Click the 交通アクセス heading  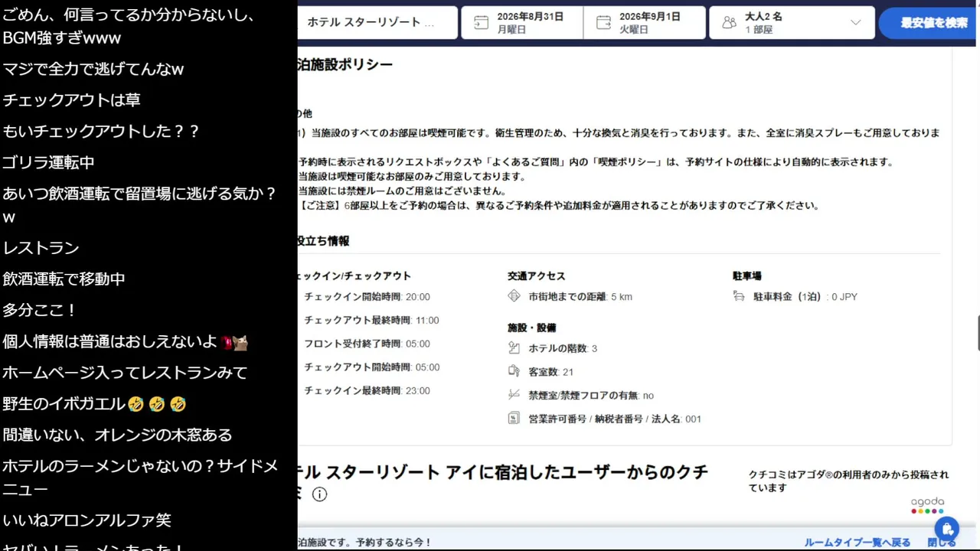tap(536, 276)
